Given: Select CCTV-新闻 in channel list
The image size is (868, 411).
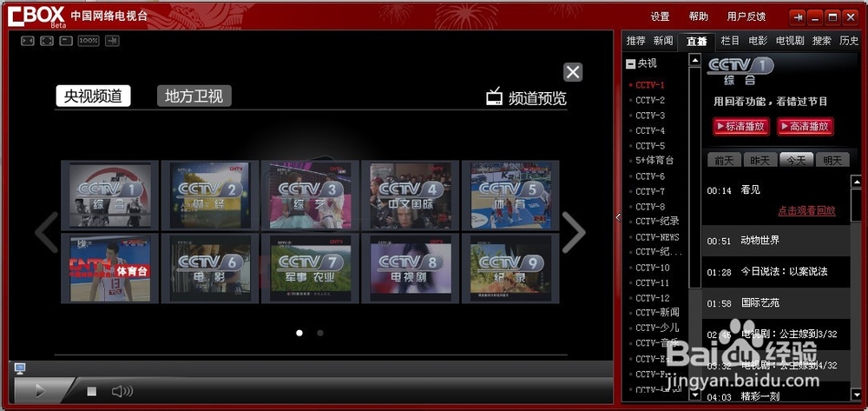Looking at the screenshot, I should [x=657, y=313].
